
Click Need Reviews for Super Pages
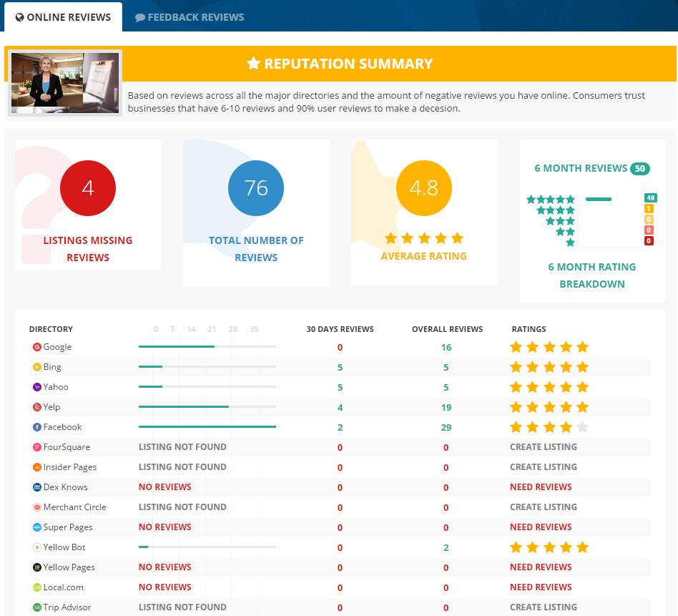(541, 527)
